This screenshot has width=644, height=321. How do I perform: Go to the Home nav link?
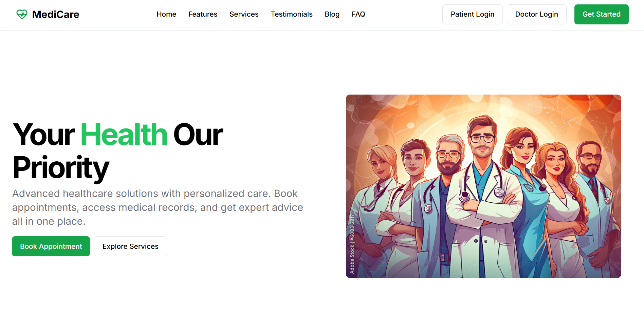166,14
